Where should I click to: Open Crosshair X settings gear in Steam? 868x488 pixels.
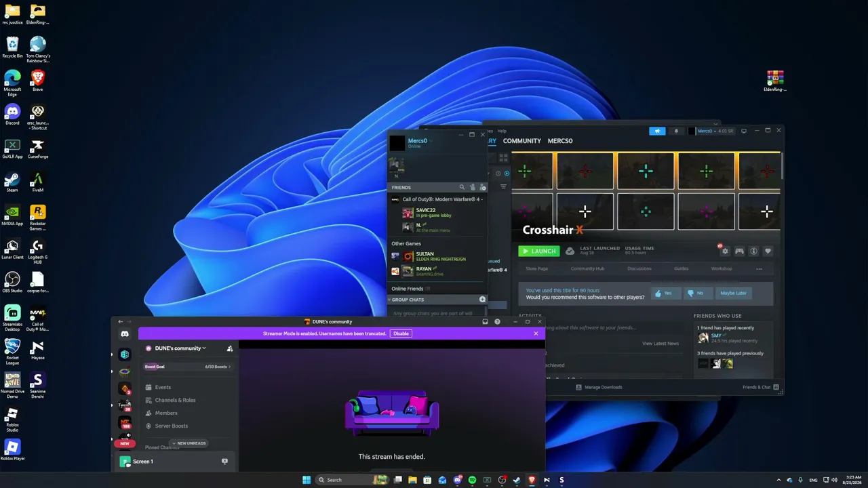[725, 251]
